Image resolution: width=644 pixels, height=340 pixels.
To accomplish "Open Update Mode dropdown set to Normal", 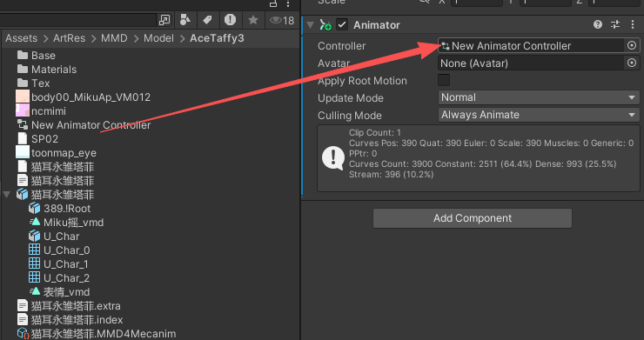I will pyautogui.click(x=539, y=97).
